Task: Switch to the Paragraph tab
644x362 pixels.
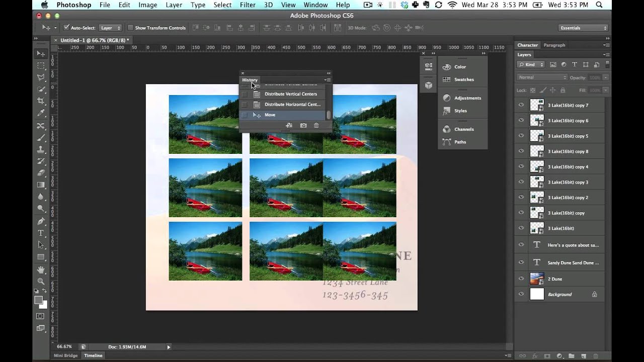Action: 554,45
